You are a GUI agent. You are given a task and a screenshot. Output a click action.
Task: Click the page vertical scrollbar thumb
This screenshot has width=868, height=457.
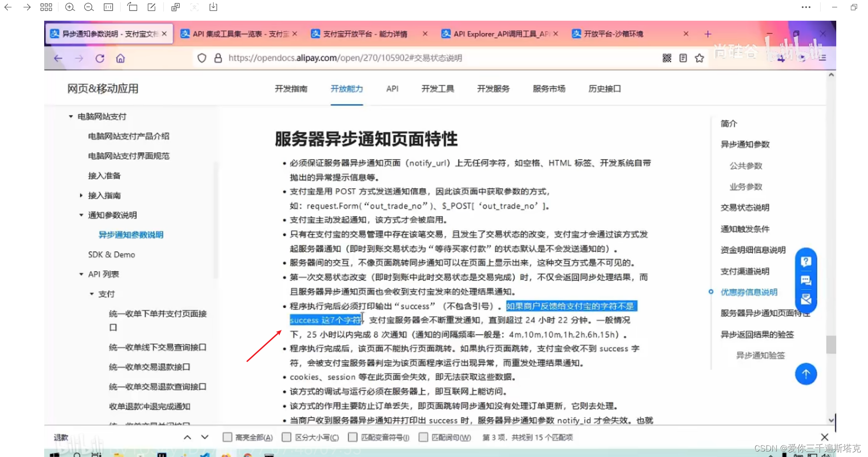click(x=831, y=344)
